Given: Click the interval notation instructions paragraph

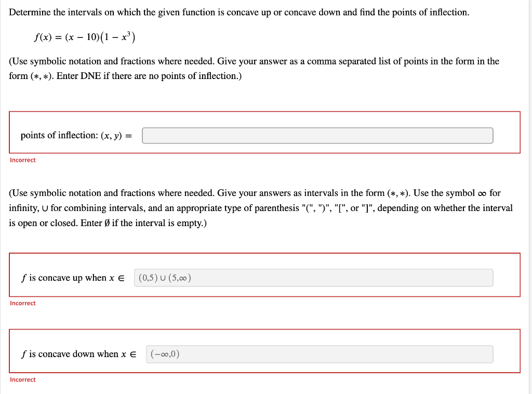Looking at the screenshot, I should tap(261, 208).
